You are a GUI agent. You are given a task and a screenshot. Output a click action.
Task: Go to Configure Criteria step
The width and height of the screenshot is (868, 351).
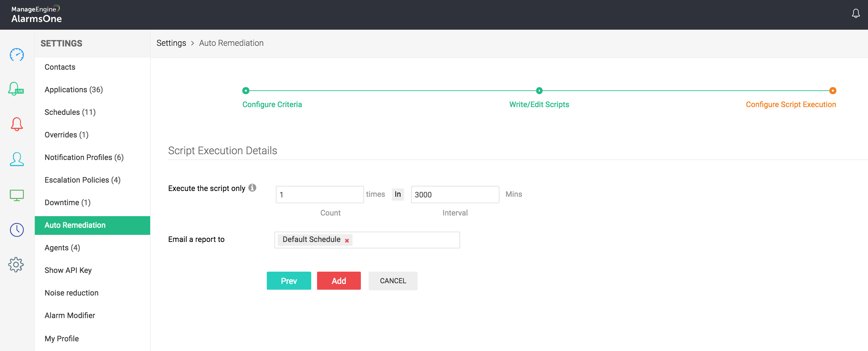tap(272, 105)
